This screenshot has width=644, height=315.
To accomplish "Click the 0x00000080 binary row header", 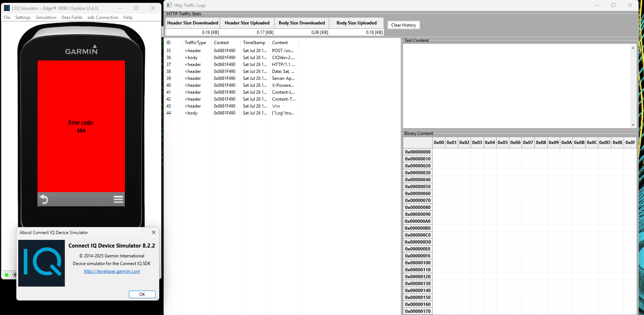I will (x=418, y=207).
